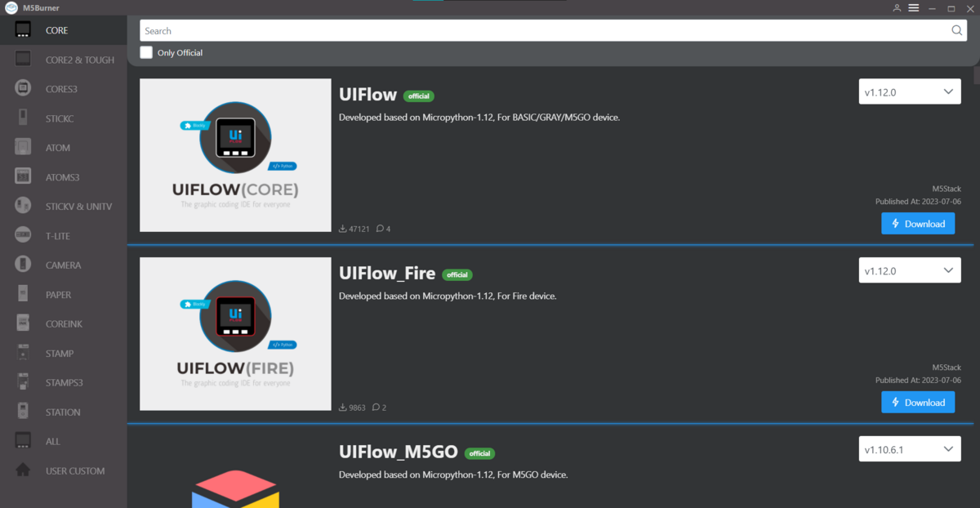980x508 pixels.
Task: Switch to CORE2 & TOUGH category label
Action: pyautogui.click(x=80, y=60)
